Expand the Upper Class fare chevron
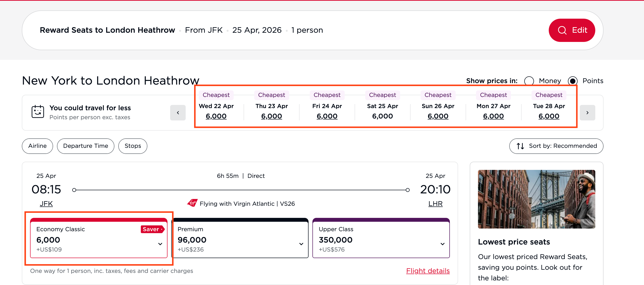 pyautogui.click(x=442, y=244)
